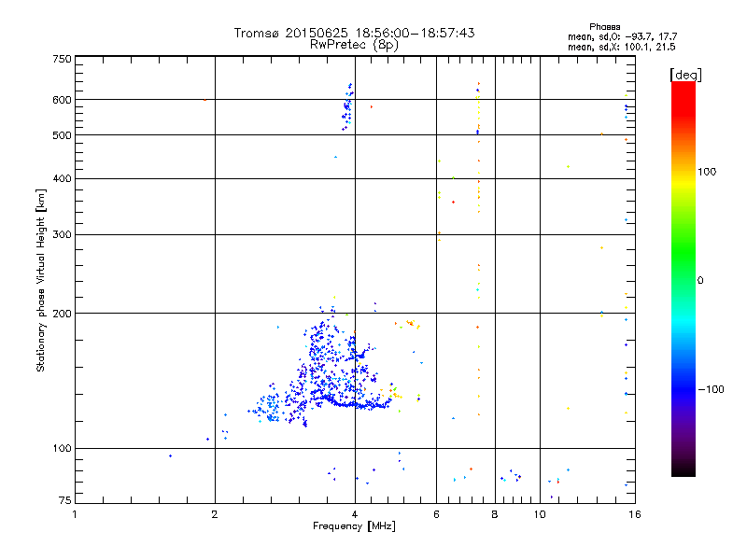Click the 'mean, sd,O: -93.7, 17.7' line
The width and height of the screenshot is (747, 560).
622,36
